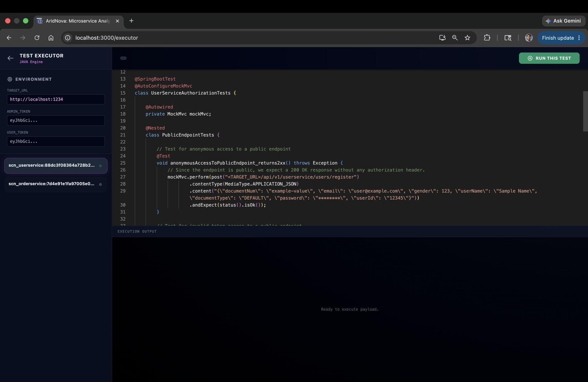Click the JAVA Engine label
The height and width of the screenshot is (382, 588).
coord(31,62)
